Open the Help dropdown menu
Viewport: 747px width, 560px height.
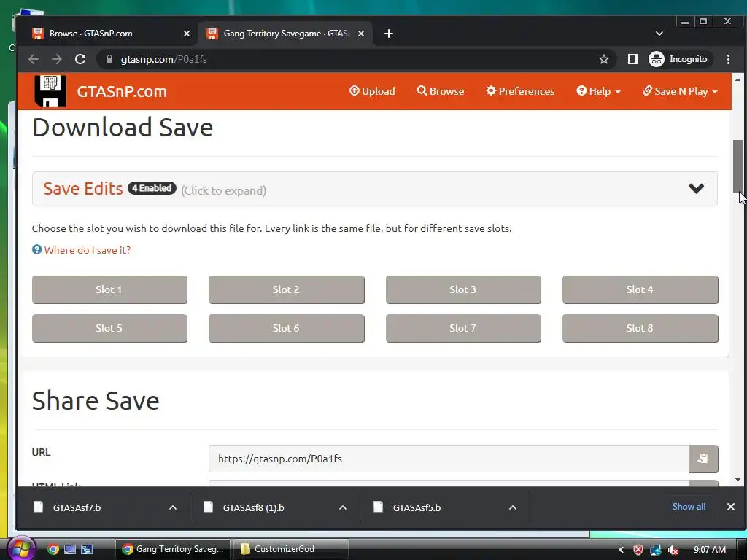point(598,91)
